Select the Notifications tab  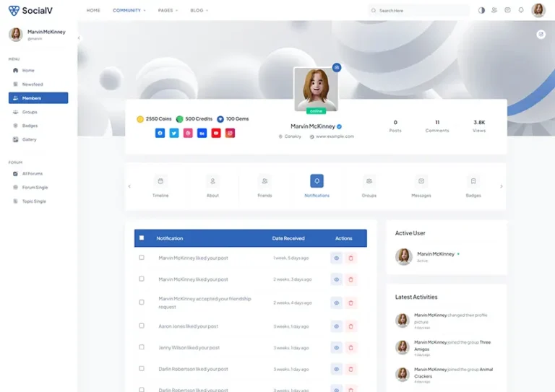[317, 186]
